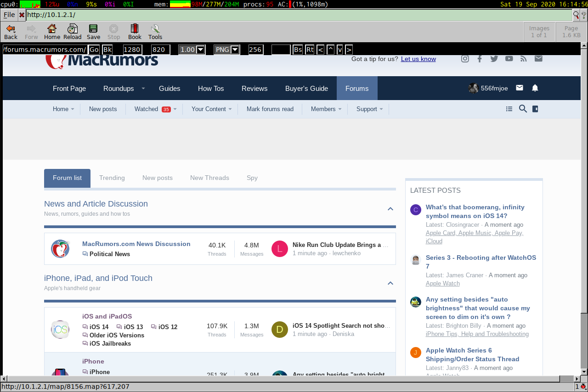Viewport: 588px width, 392px height.
Task: Click the iOS and iPadOS forum icon
Action: tap(60, 330)
